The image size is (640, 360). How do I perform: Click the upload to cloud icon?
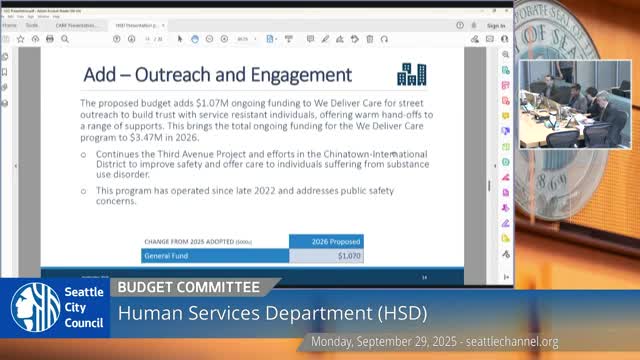tap(36, 39)
